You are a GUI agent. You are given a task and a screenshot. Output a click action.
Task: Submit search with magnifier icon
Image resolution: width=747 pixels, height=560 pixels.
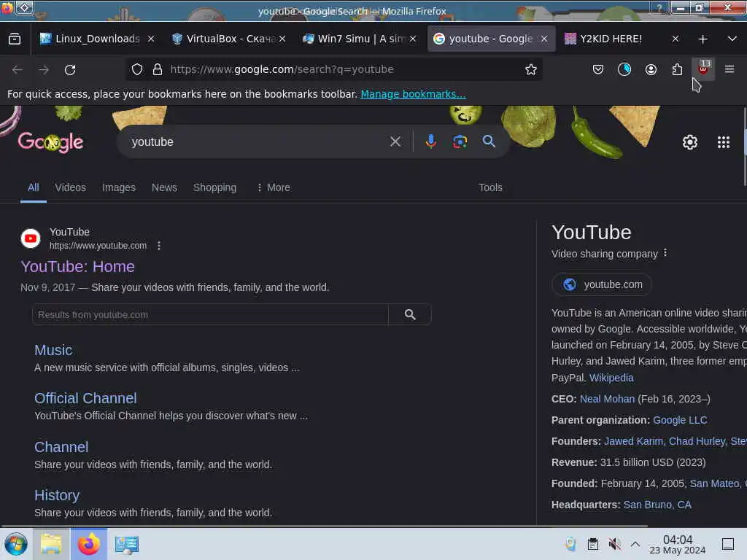(489, 141)
